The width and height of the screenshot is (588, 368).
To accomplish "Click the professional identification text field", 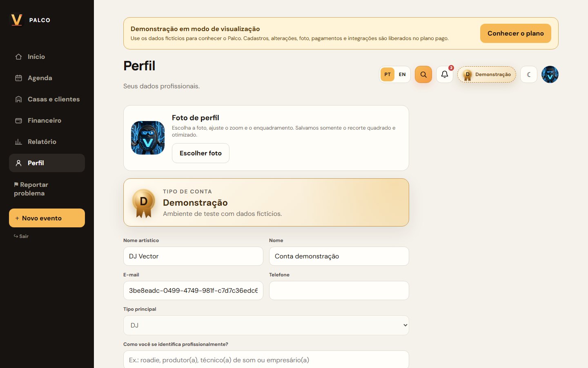I will pyautogui.click(x=266, y=359).
